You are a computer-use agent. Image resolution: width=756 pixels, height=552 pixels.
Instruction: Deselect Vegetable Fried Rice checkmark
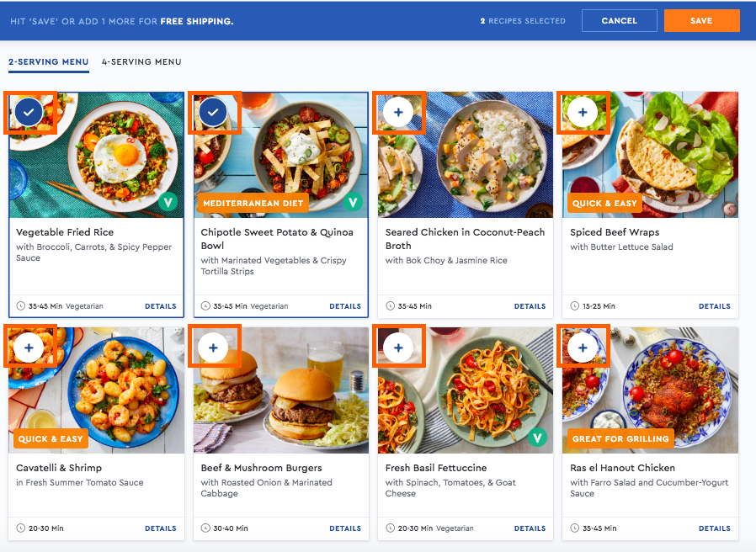[x=29, y=112]
